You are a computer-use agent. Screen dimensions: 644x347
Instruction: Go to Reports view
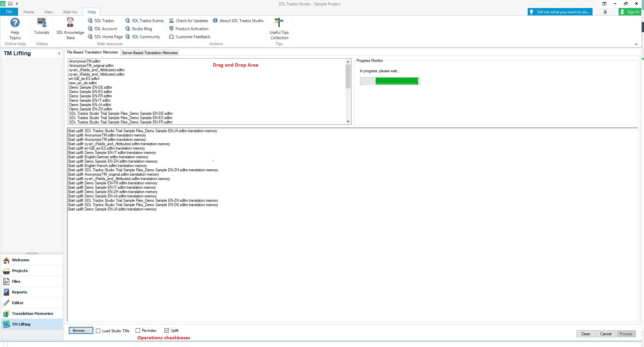[x=32, y=292]
